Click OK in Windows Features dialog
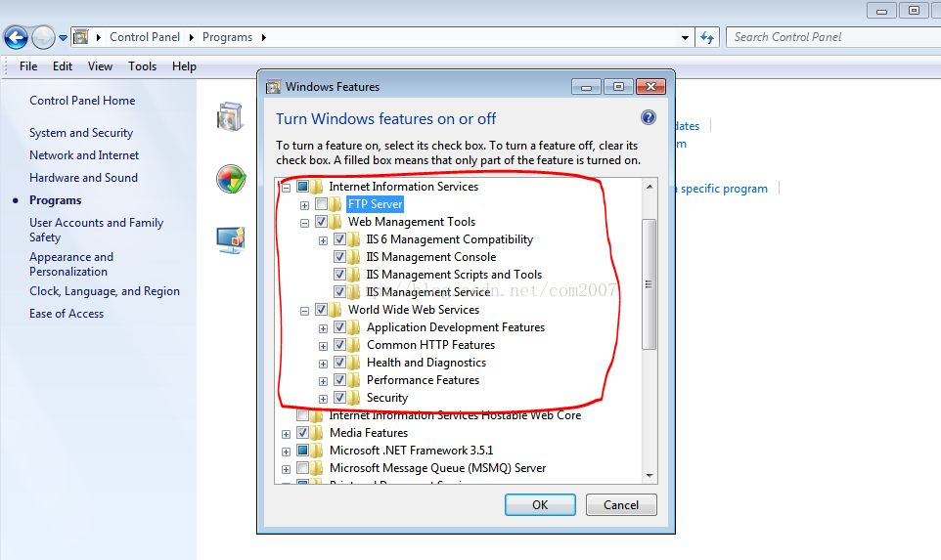The width and height of the screenshot is (941, 560). [x=540, y=505]
